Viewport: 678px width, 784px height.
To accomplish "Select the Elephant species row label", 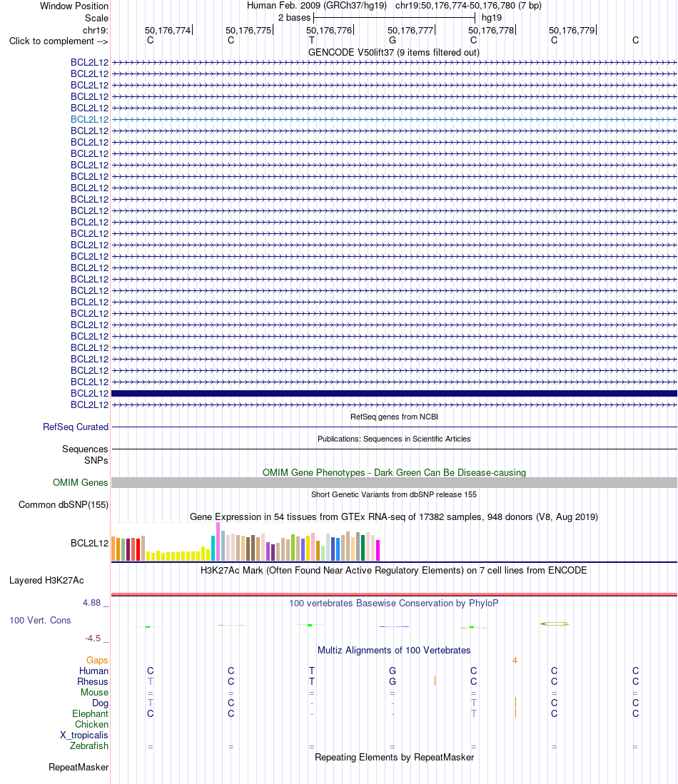I will tap(90, 714).
